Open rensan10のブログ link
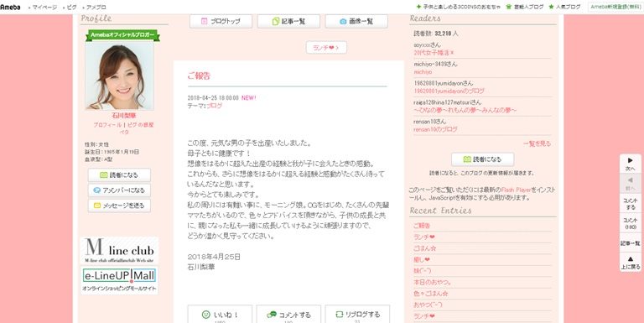This screenshot has height=323, width=644. pyautogui.click(x=435, y=129)
